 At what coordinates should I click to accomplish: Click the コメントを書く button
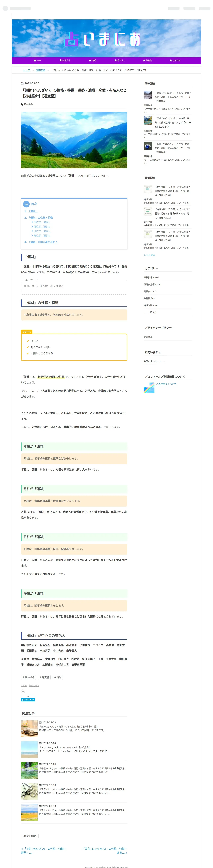click(30, 836)
